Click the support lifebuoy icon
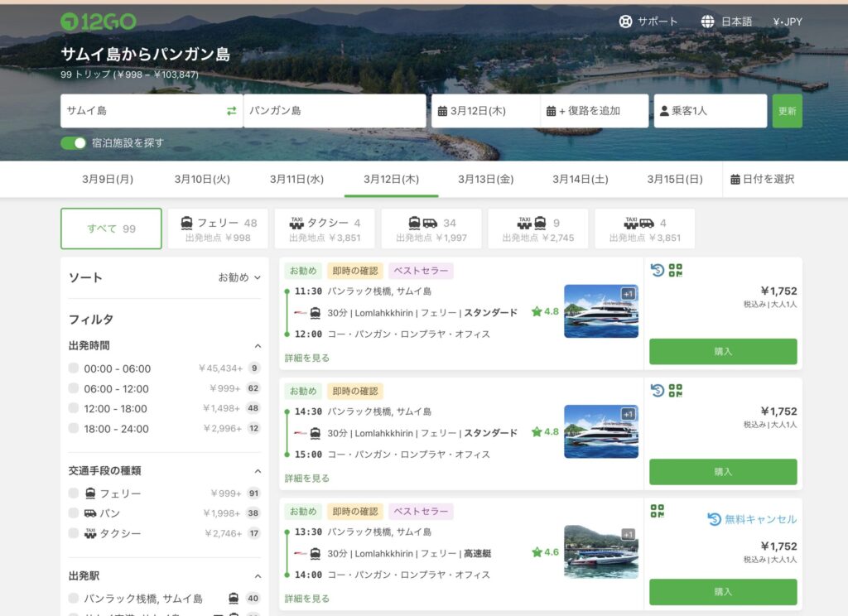Viewport: 848px width, 616px height. click(x=626, y=22)
